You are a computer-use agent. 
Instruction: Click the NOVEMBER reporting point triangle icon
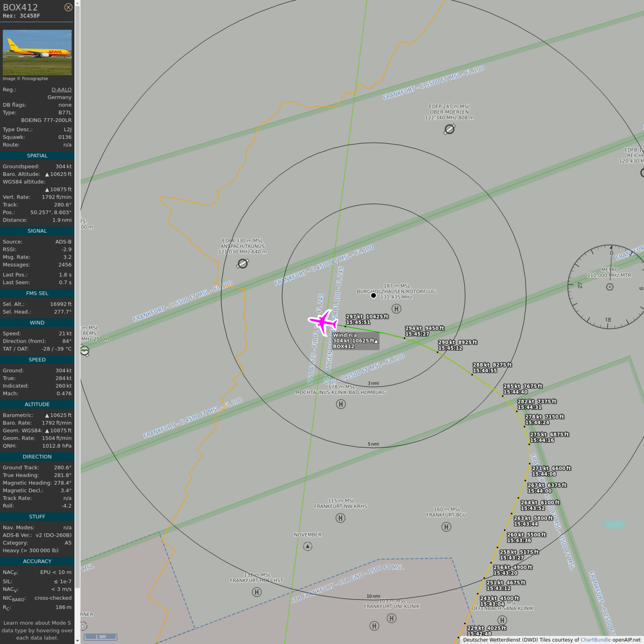[308, 546]
